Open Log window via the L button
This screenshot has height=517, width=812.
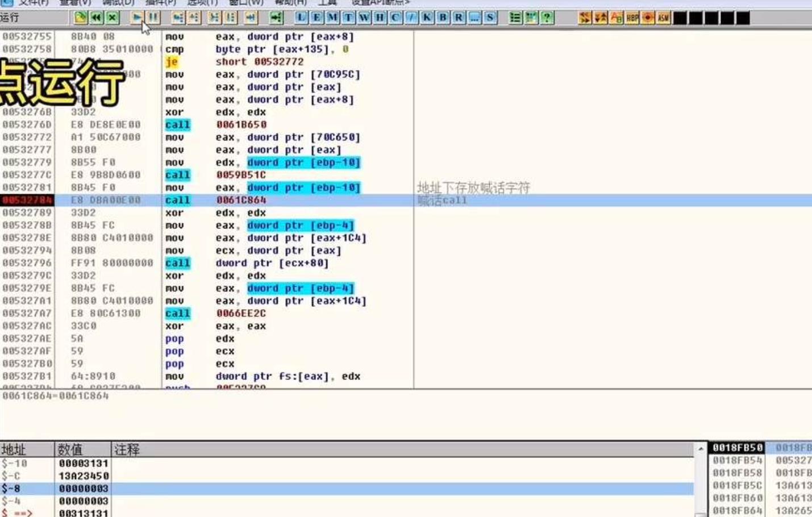[301, 18]
